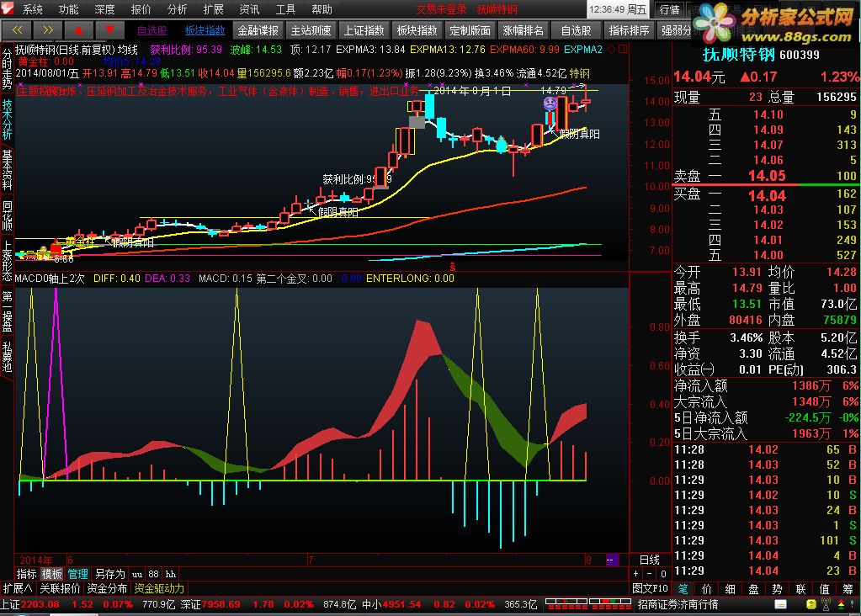
Task: Expand the 扩展 panel toggle
Action: coord(18,588)
